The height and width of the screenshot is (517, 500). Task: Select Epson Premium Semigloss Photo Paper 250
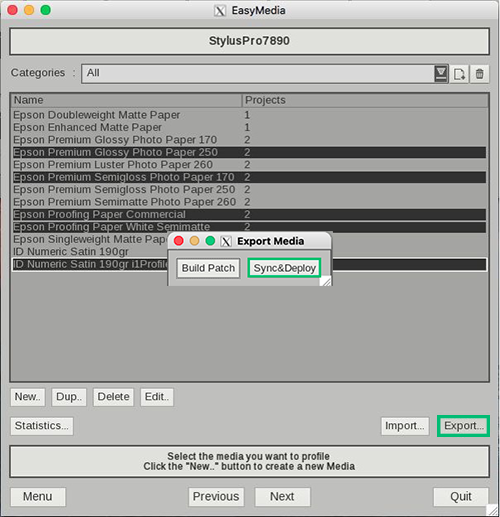pyautogui.click(x=249, y=190)
